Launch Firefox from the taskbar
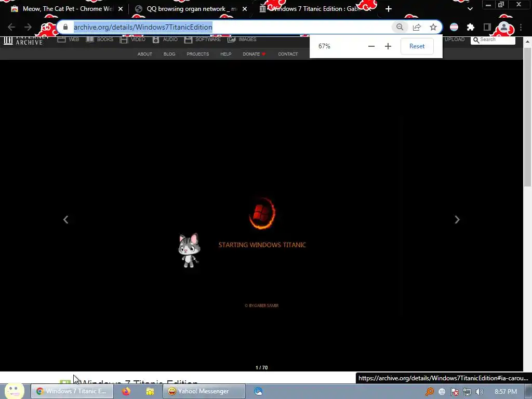The width and height of the screenshot is (532, 399). (x=126, y=391)
